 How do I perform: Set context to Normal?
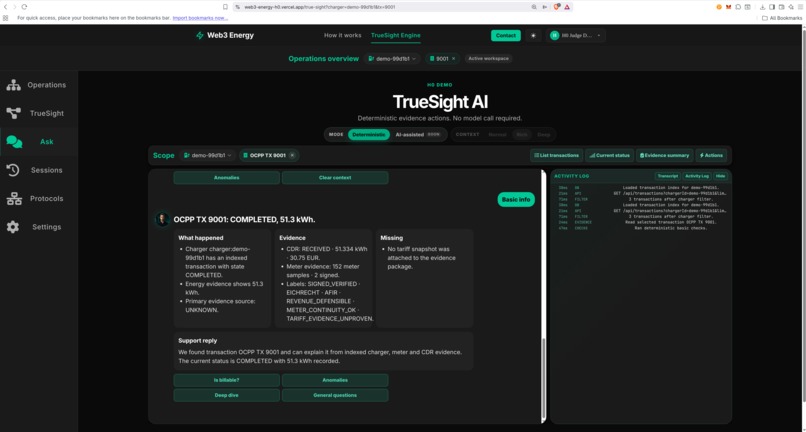click(497, 135)
